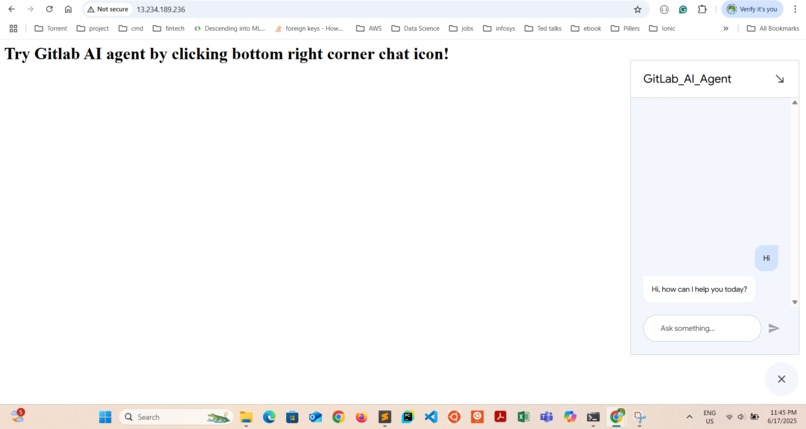Open the Data Science bookmark folder
Image resolution: width=806 pixels, height=429 pixels.
415,28
